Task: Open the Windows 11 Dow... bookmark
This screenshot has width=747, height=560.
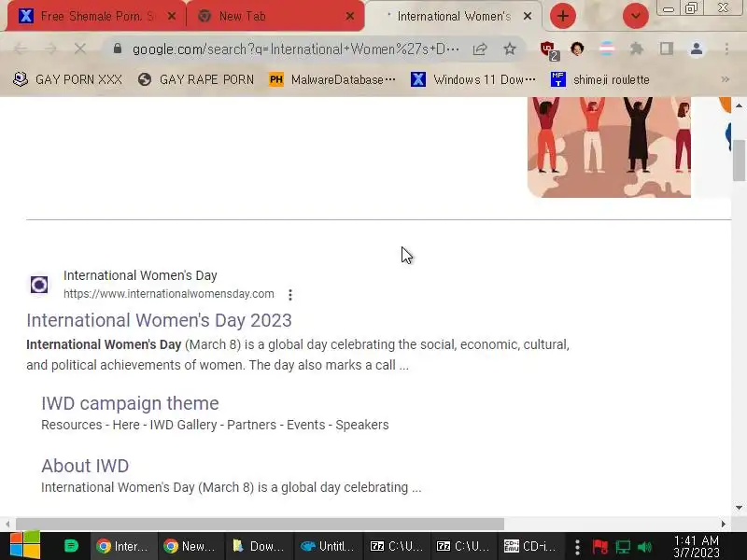Action: click(x=473, y=79)
